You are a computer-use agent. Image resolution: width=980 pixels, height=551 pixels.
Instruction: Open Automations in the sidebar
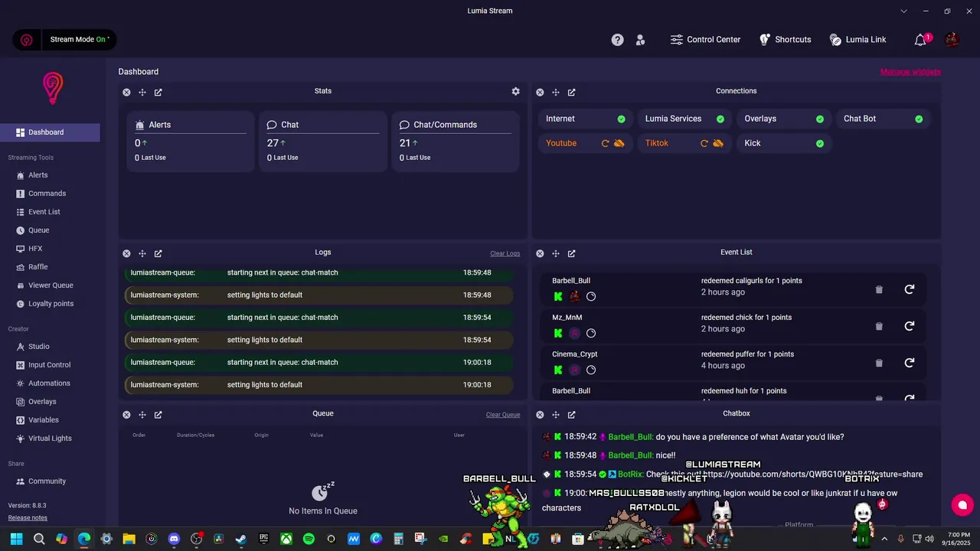pyautogui.click(x=50, y=383)
